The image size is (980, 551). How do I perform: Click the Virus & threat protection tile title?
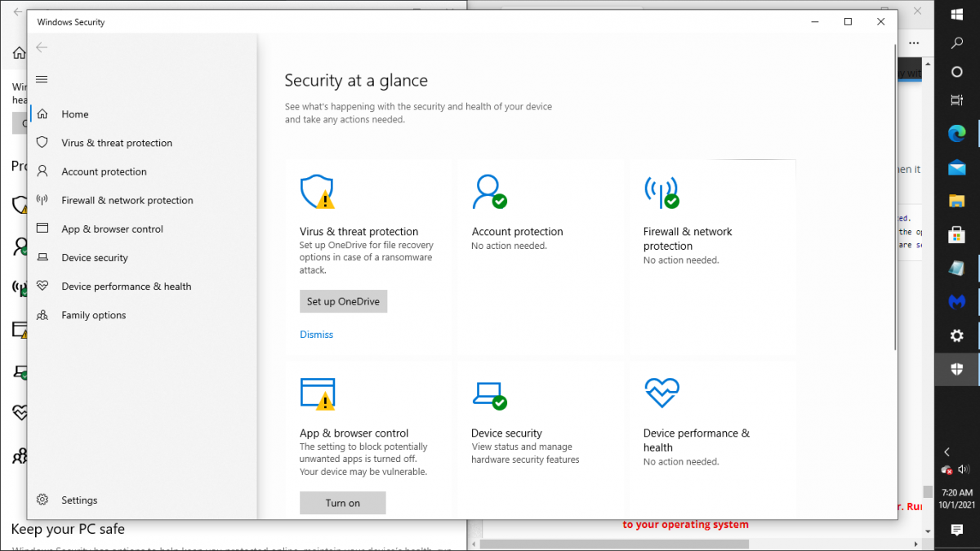pos(359,232)
